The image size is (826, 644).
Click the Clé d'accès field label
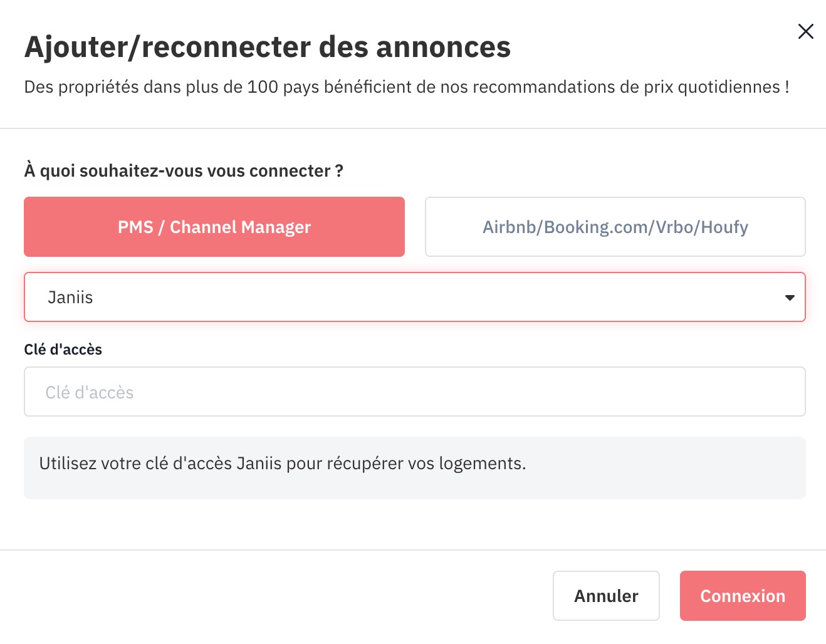pyautogui.click(x=63, y=350)
